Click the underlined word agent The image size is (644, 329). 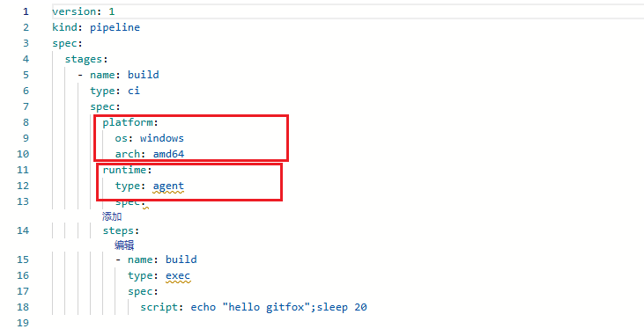[168, 186]
